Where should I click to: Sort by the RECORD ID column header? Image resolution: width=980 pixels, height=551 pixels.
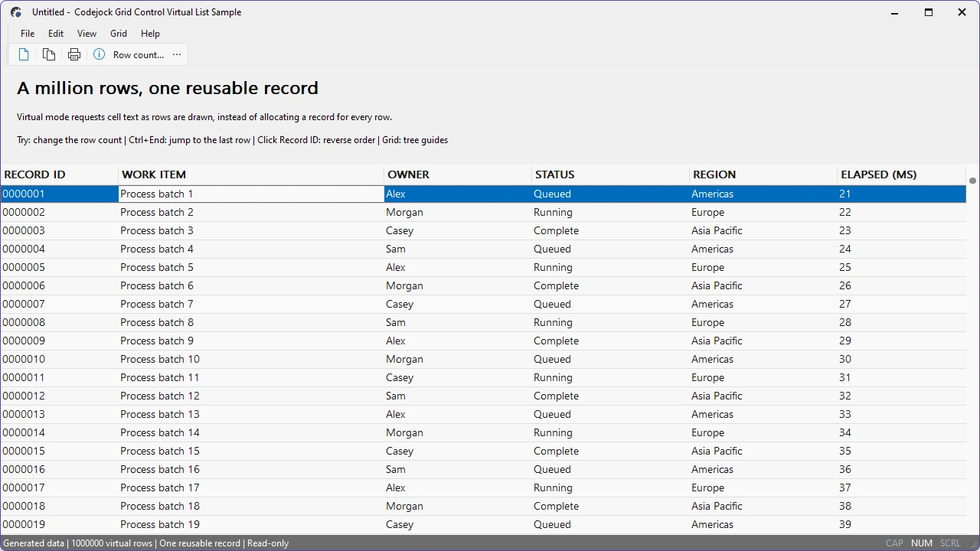pyautogui.click(x=59, y=174)
